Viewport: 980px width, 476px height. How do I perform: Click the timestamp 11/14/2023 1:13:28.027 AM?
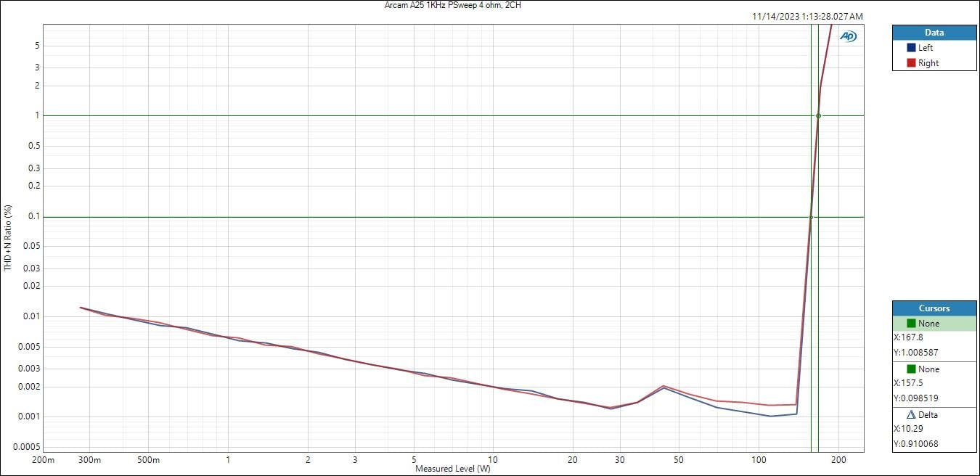point(807,17)
